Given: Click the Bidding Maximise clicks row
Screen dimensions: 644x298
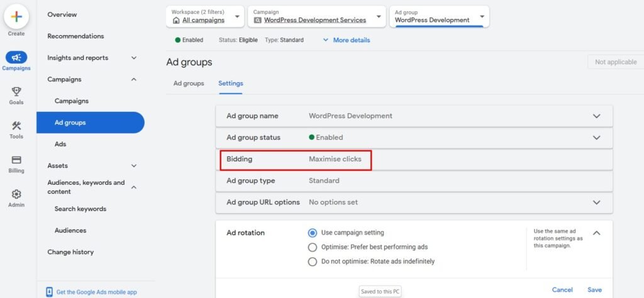Looking at the screenshot, I should tap(414, 159).
